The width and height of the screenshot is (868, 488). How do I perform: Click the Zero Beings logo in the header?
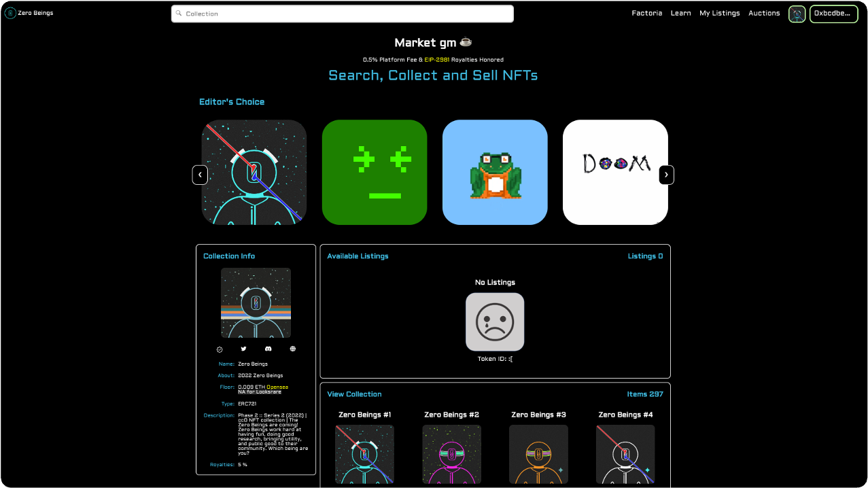[x=10, y=13]
